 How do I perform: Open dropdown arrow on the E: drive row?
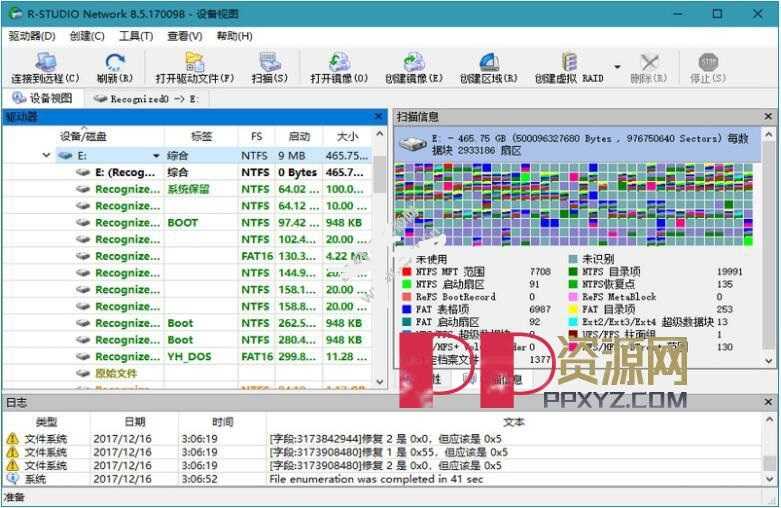(x=156, y=156)
